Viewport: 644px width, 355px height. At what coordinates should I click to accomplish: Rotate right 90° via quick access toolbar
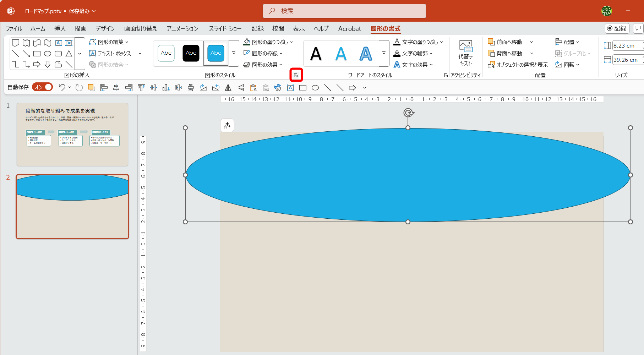pyautogui.click(x=203, y=88)
